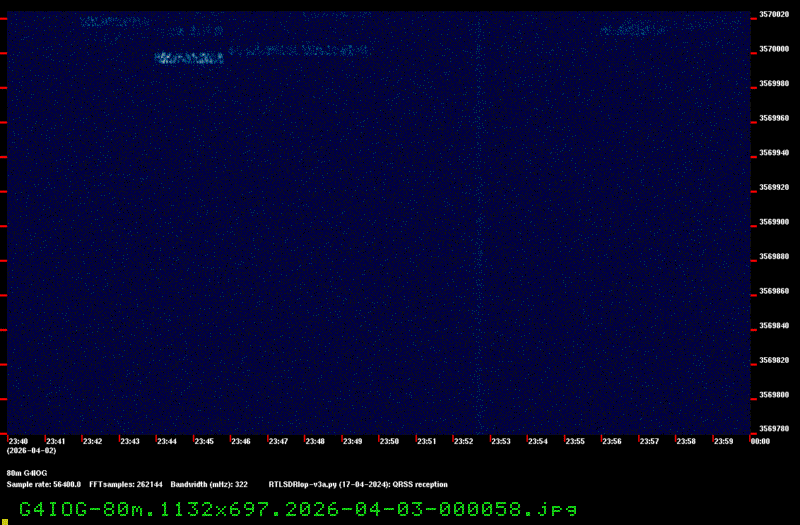Click the 3569840 frequency label

tap(774, 326)
